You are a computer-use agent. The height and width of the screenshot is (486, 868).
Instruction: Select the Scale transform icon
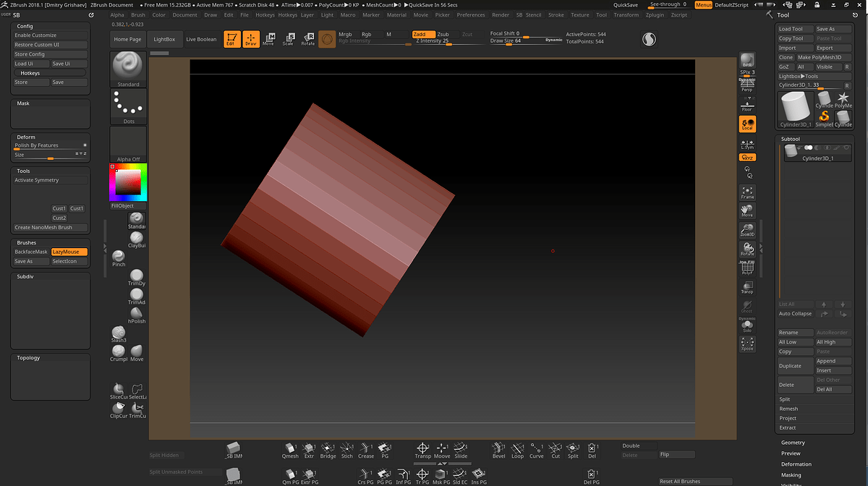tap(288, 39)
